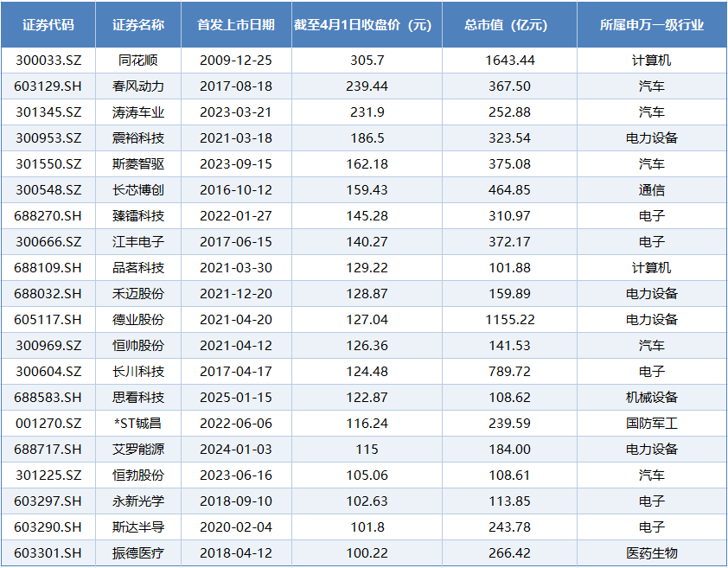Click the 证券代码 column header

(x=48, y=25)
